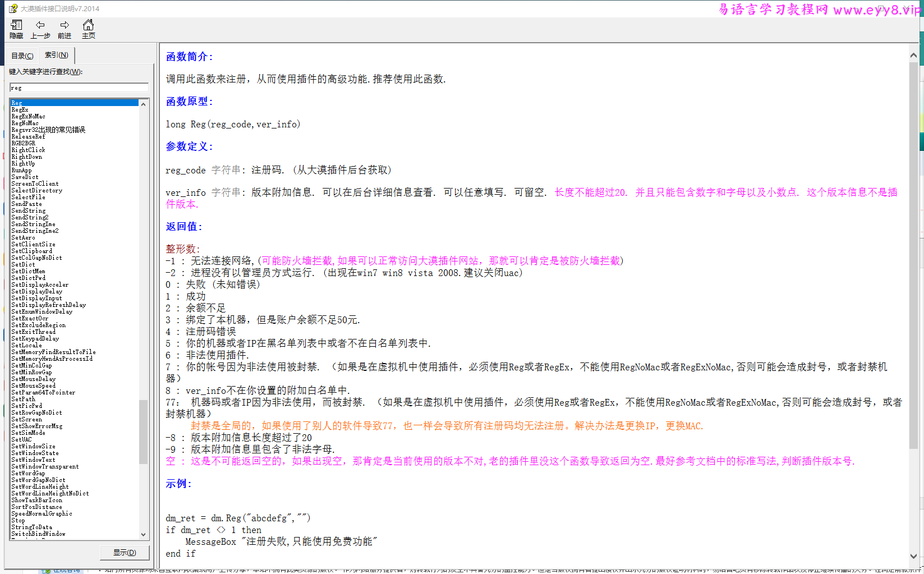Select SetDictPwd in the index list

click(x=28, y=278)
